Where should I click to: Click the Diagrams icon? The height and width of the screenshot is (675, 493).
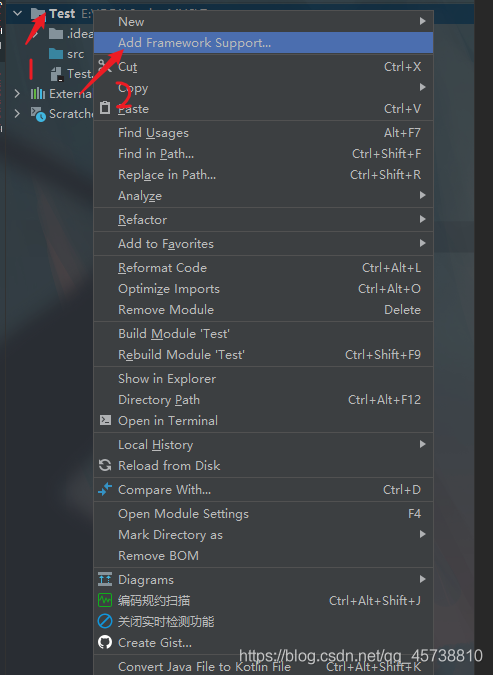click(105, 579)
